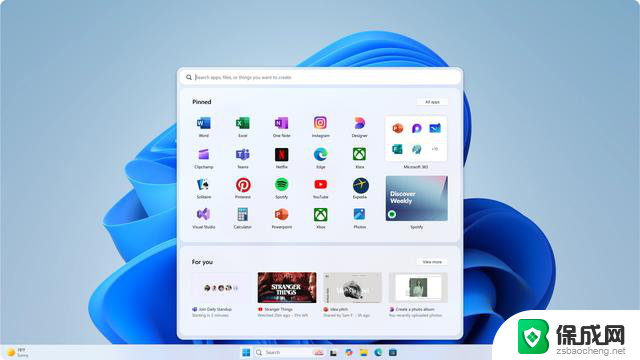This screenshot has width=640, height=360.
Task: Open the Designer app icon
Action: coord(359,123)
